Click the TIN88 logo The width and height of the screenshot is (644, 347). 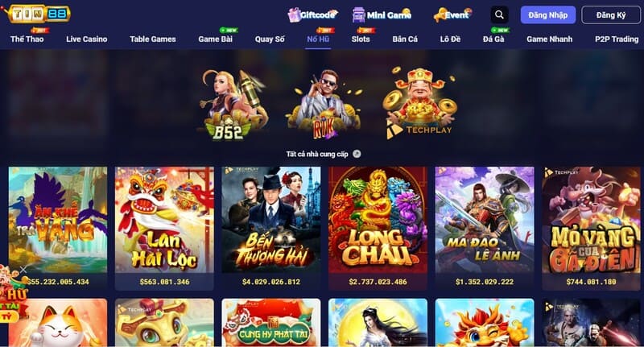click(36, 14)
